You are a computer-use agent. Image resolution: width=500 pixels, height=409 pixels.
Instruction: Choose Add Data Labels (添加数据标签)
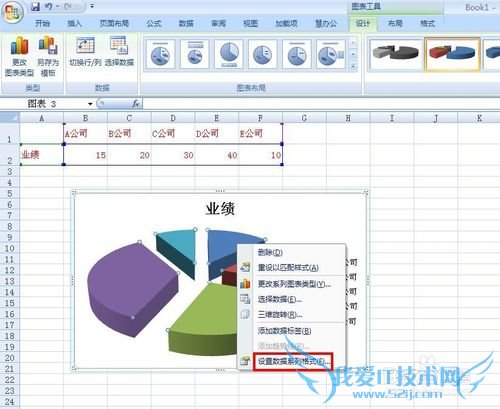tap(292, 331)
